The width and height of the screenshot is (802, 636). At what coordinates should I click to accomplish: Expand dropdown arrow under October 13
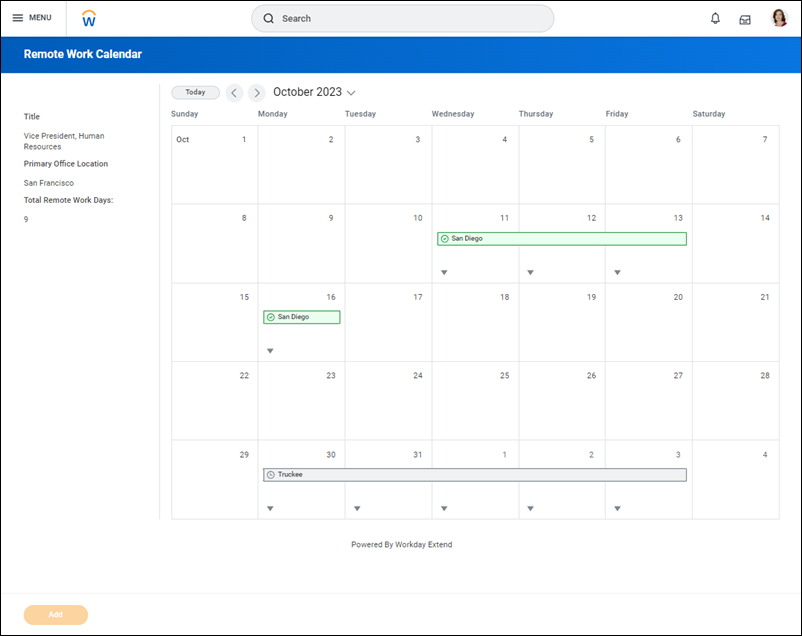click(x=617, y=272)
